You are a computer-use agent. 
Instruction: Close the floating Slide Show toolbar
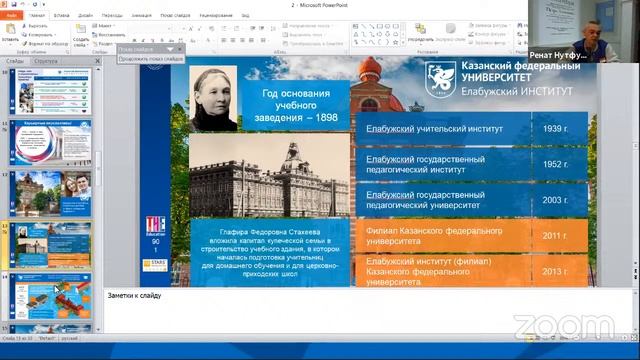(x=180, y=49)
